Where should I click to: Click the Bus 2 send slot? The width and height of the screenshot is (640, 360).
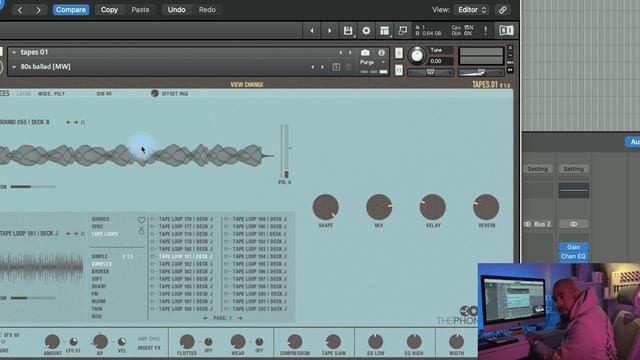click(x=538, y=224)
